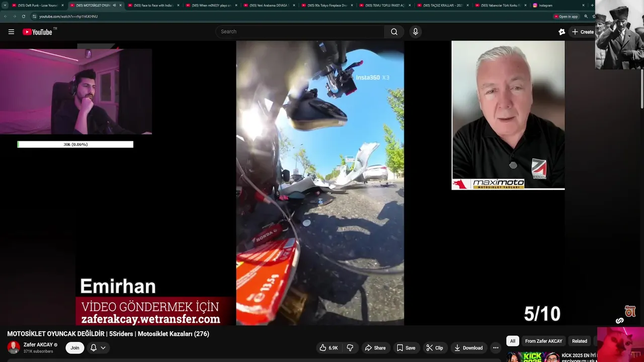The image size is (644, 362).
Task: Open a new browser tab
Action: [592, 5]
